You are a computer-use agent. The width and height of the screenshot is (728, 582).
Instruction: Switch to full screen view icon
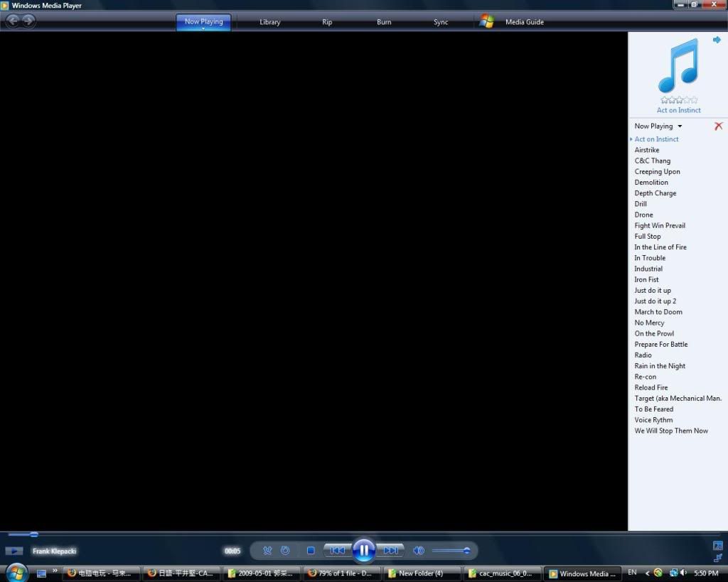tap(718, 545)
